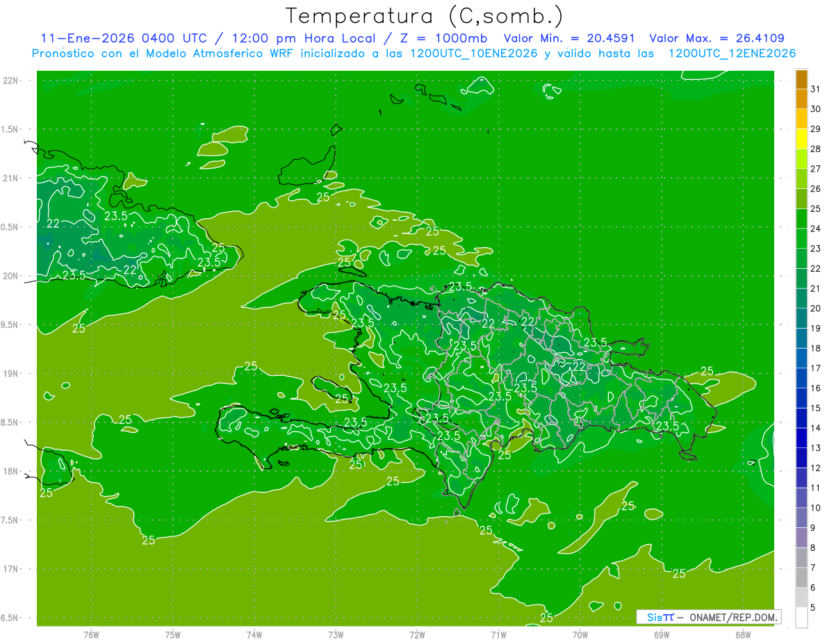Click the orange color bar segment between 30 and 31
834x644 pixels.
click(801, 99)
